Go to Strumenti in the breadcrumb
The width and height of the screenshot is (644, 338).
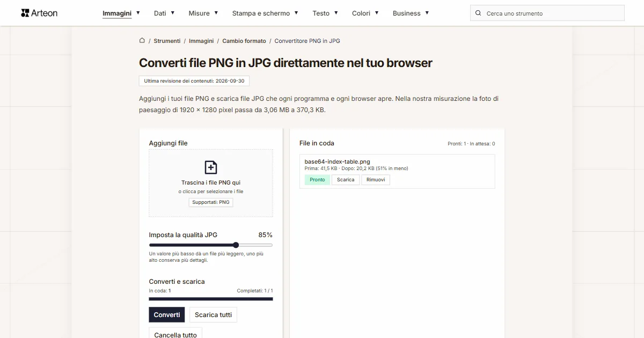(167, 41)
